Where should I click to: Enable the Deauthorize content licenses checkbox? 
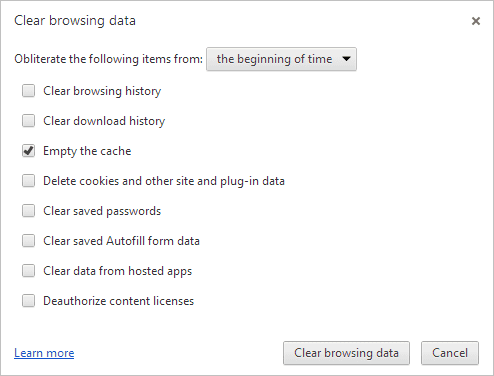coord(28,301)
